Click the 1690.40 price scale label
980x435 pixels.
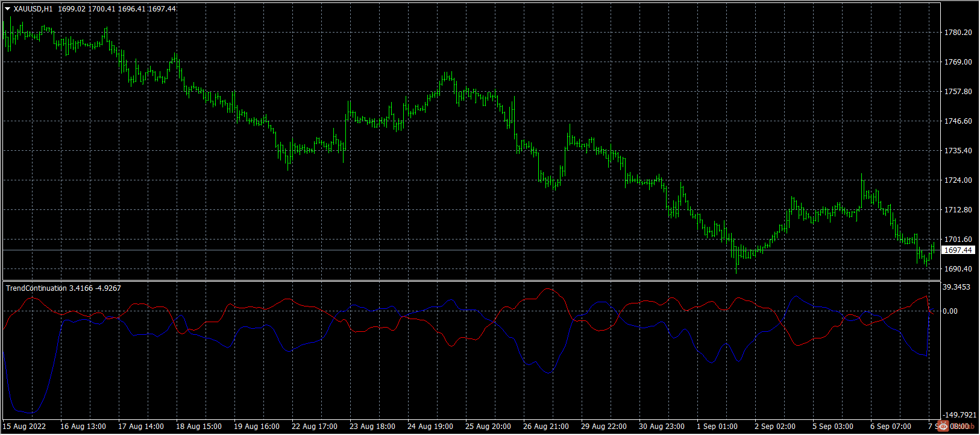click(958, 269)
